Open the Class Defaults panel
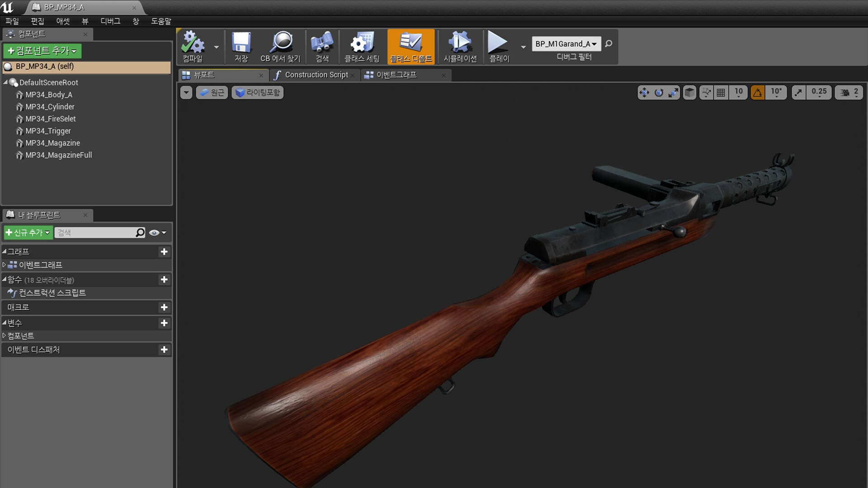 (410, 45)
